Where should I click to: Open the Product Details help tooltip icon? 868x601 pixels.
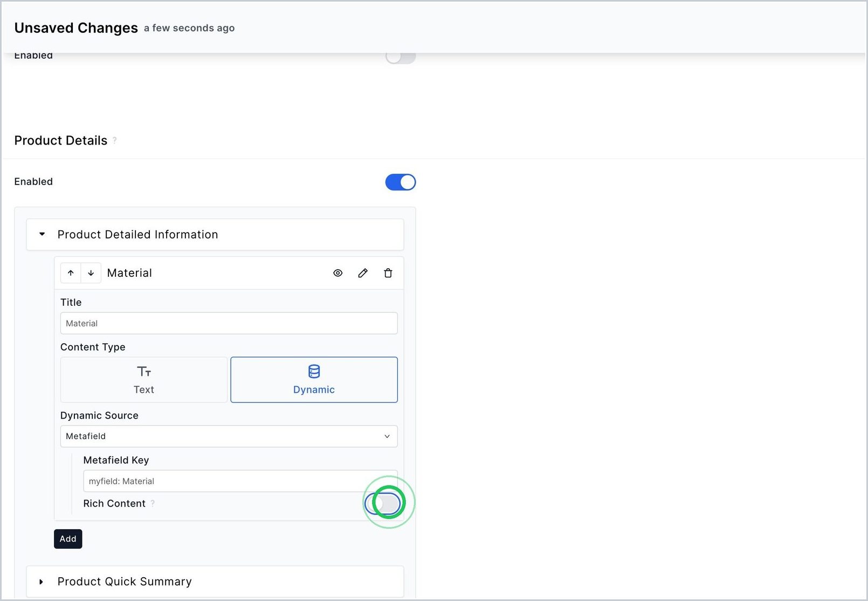[x=114, y=141]
